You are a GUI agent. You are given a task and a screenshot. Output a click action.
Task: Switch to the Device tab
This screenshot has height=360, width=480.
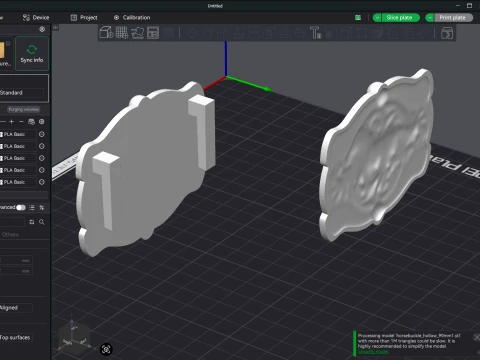coord(36,17)
